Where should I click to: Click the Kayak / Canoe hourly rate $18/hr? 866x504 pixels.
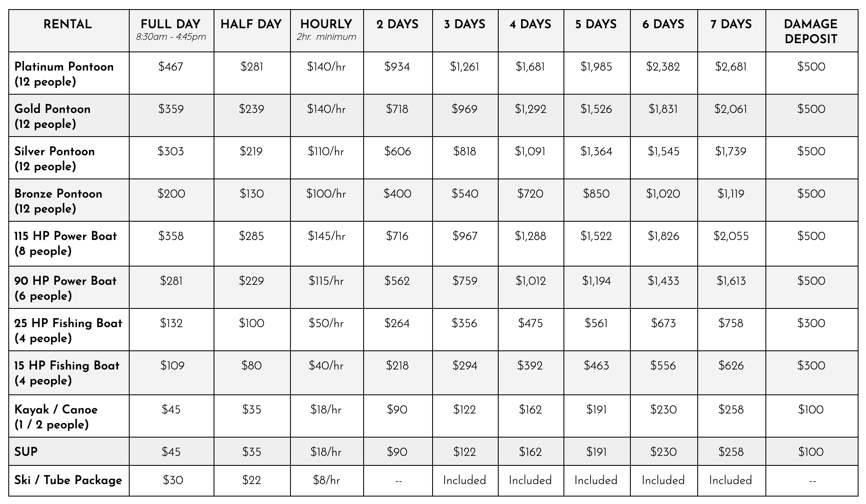326,410
